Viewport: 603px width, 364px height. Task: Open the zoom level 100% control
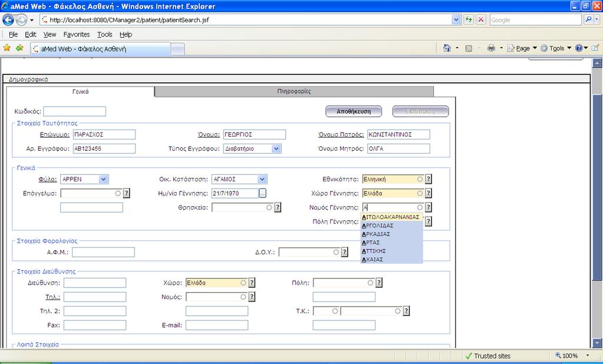[572, 356]
